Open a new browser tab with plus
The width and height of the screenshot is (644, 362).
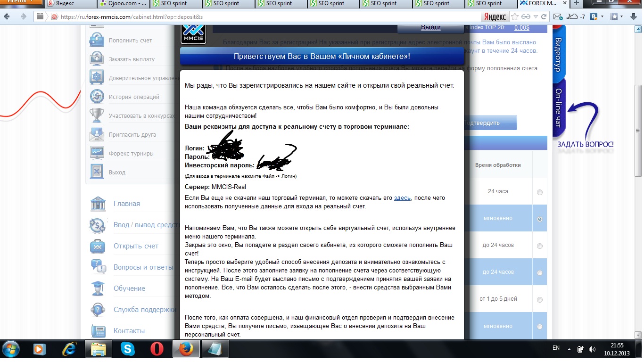pyautogui.click(x=576, y=3)
